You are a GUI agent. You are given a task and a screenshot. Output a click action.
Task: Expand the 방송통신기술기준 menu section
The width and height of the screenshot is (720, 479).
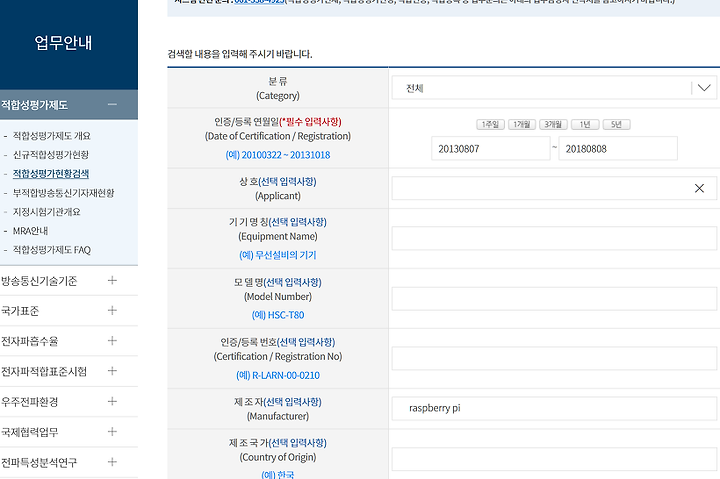coord(112,280)
